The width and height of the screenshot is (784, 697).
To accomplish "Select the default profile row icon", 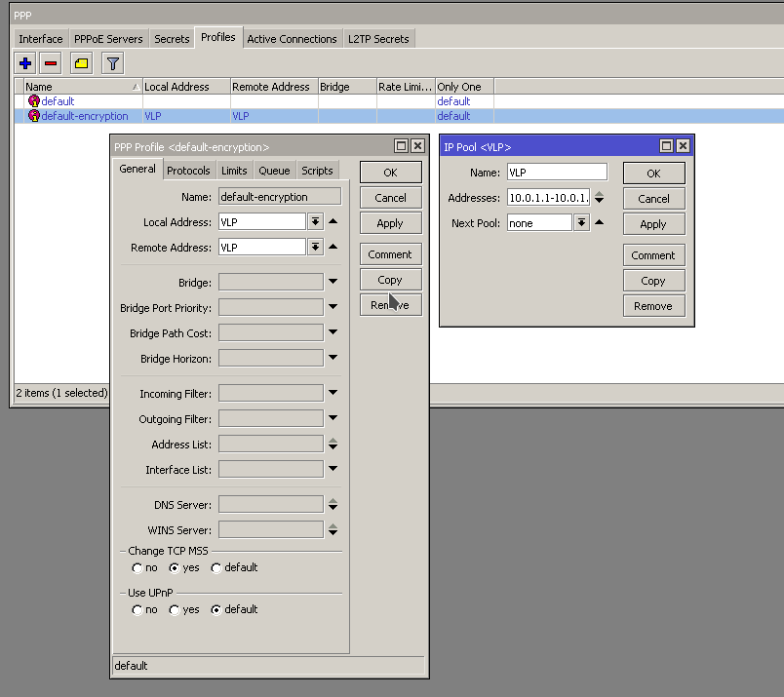I will tap(34, 101).
